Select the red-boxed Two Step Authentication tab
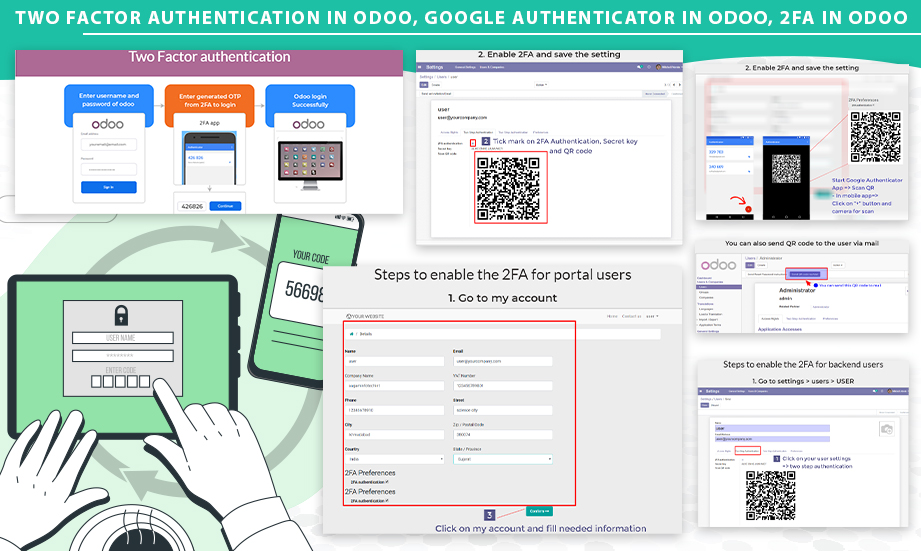Viewport: 921px width, 551px height. 748,451
